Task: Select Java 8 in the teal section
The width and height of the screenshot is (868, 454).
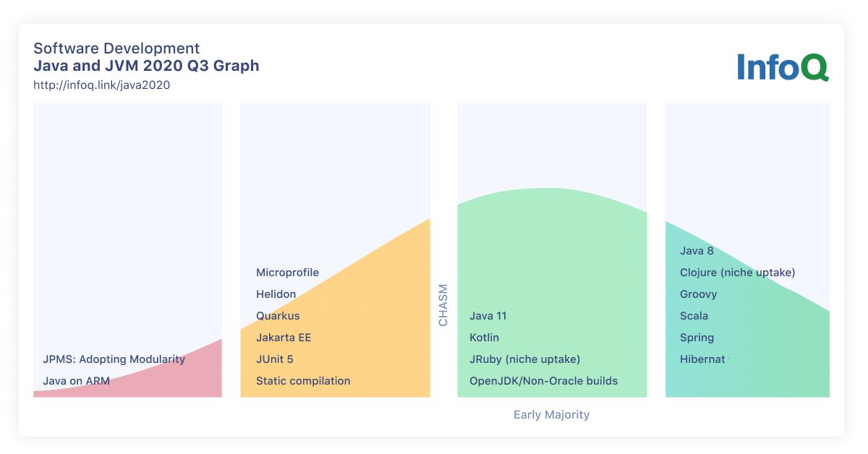Action: [x=697, y=251]
